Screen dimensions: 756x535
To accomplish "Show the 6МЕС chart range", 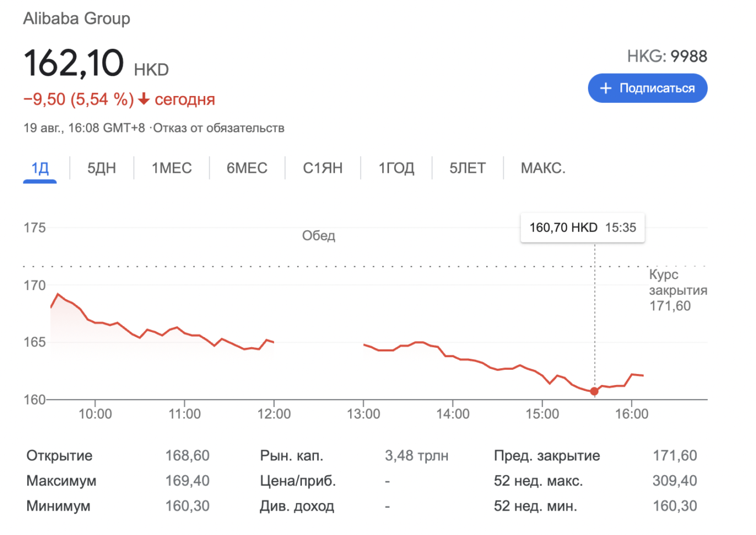I will pos(247,169).
